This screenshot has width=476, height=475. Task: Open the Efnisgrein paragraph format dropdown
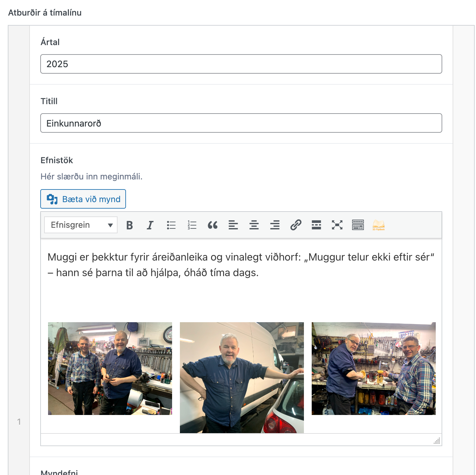tap(81, 225)
